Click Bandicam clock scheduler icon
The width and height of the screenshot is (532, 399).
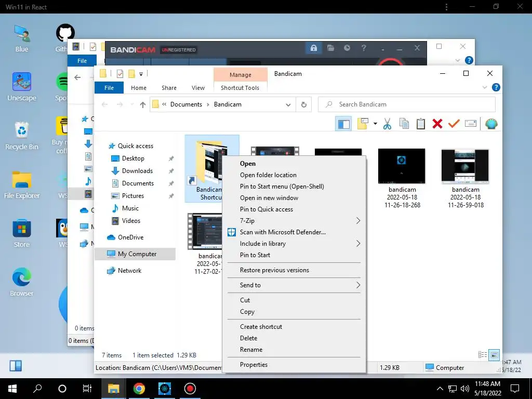pyautogui.click(x=347, y=48)
